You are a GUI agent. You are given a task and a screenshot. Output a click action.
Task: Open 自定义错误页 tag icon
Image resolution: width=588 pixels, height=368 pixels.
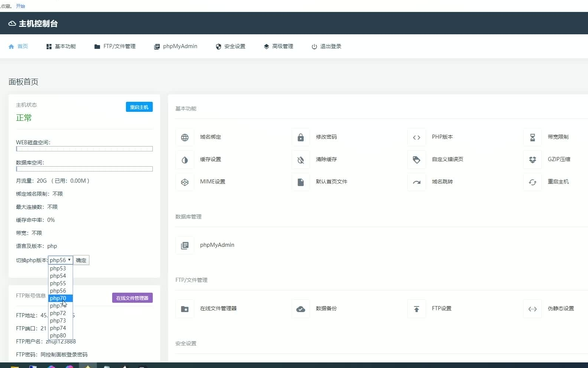[417, 160]
